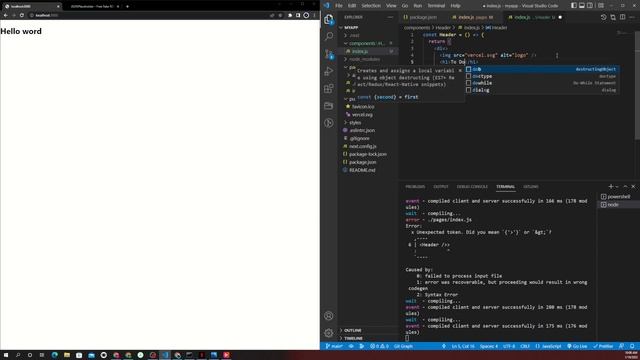640x360 pixels.
Task: Close the terminal panel
Action: (x=633, y=187)
